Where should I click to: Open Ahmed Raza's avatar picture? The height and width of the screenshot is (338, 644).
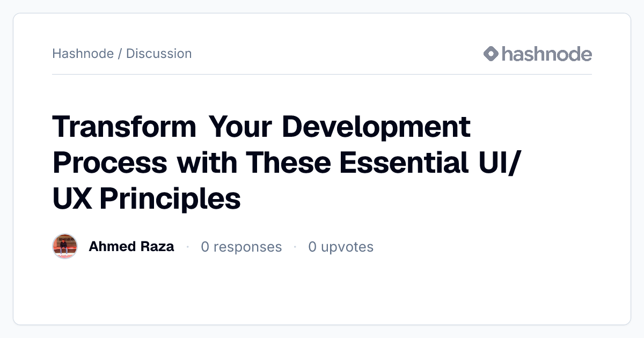(65, 246)
